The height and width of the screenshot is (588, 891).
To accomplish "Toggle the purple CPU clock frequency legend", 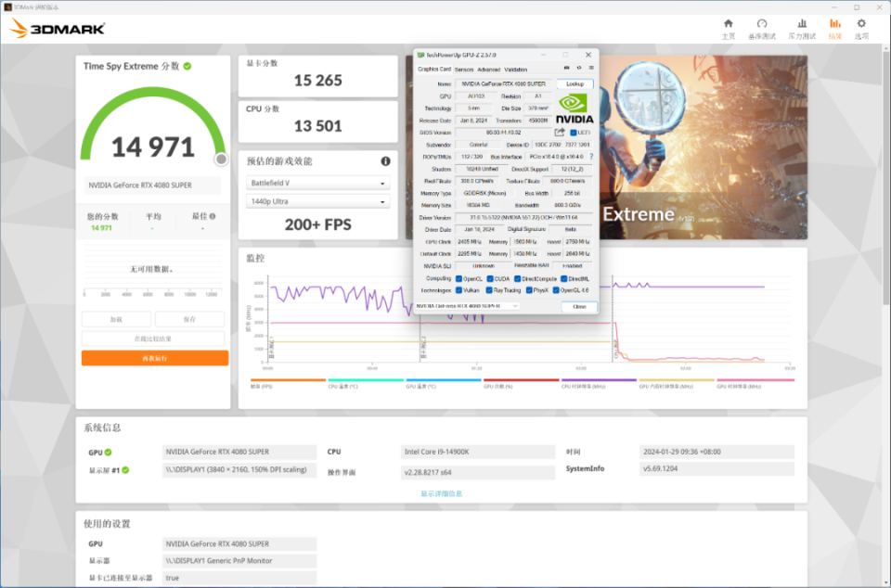I will click(x=599, y=384).
